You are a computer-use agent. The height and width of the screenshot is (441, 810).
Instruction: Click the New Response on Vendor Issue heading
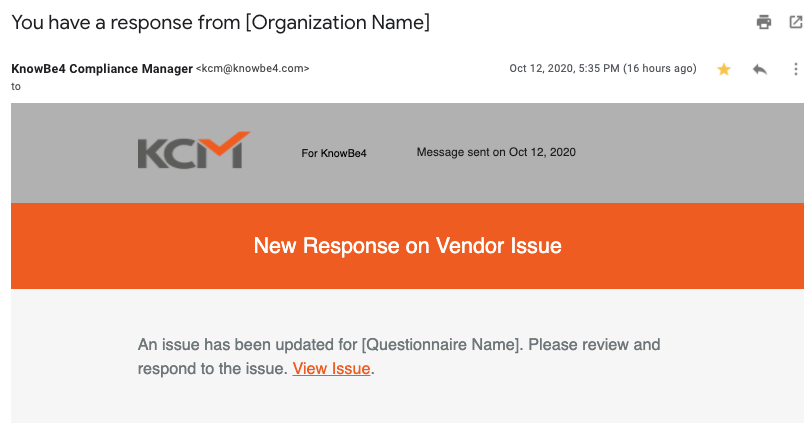coord(408,246)
